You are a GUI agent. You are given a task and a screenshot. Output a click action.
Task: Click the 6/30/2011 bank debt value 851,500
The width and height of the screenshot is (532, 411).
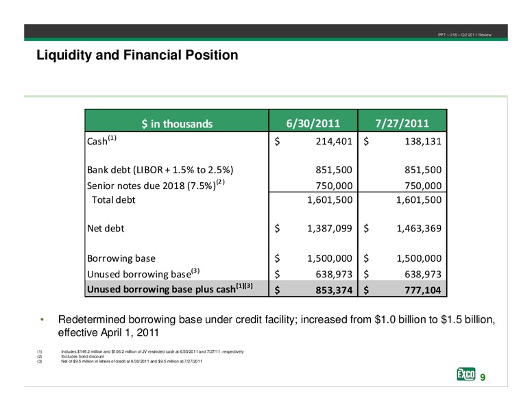point(334,170)
